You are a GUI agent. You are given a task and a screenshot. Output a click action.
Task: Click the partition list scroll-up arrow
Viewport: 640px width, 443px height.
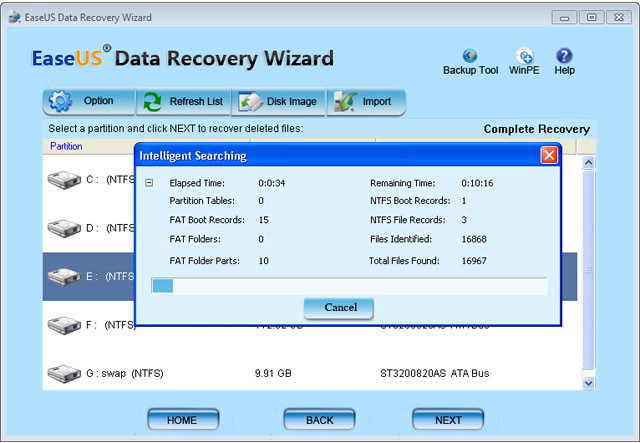(x=588, y=163)
